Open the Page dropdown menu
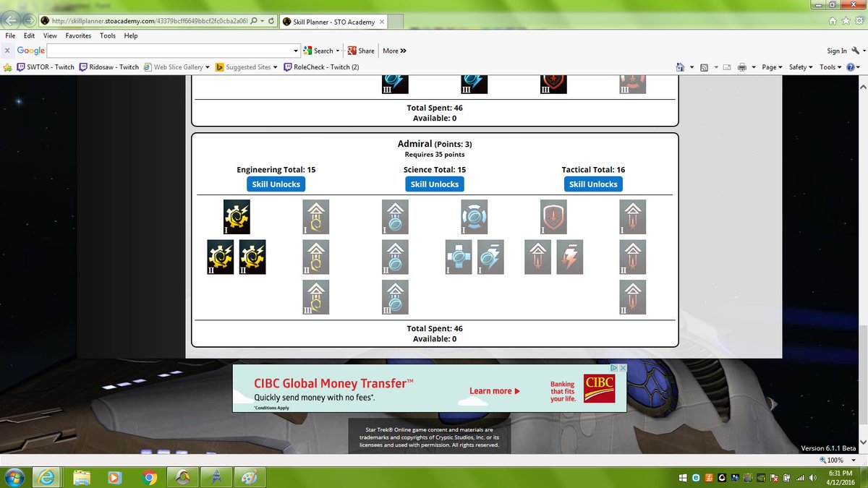The height and width of the screenshot is (488, 868). point(770,67)
